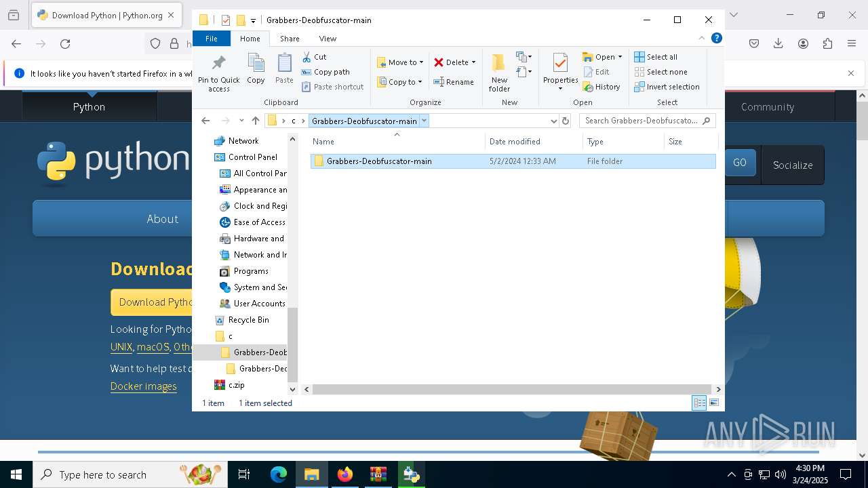Image resolution: width=868 pixels, height=488 pixels.
Task: Go up one folder level
Action: click(x=255, y=121)
